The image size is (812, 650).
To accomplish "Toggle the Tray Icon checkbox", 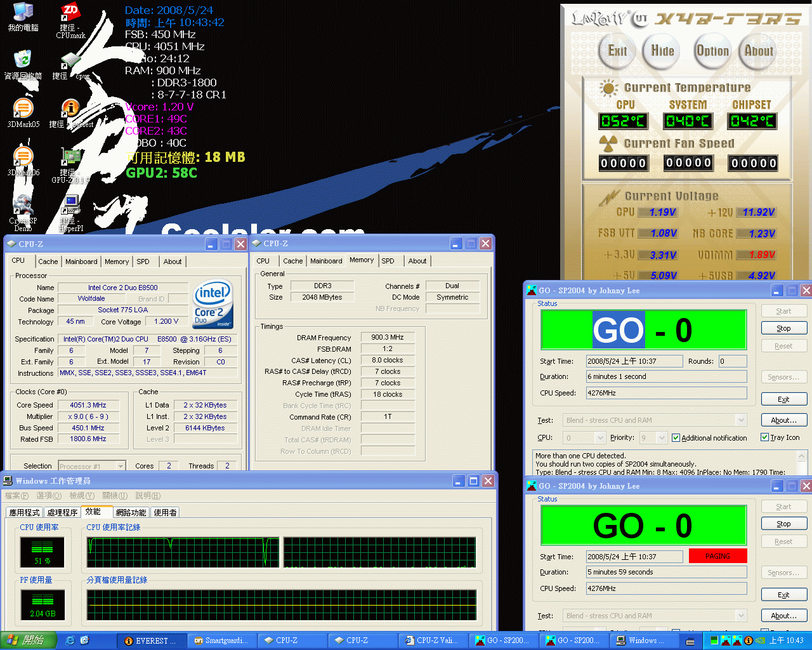I will point(764,437).
